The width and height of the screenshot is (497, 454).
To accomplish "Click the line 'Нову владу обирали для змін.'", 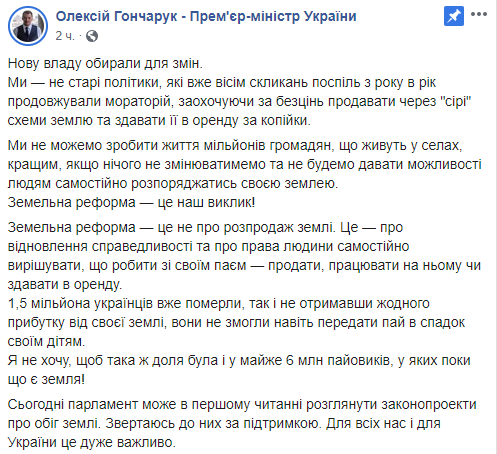I will [x=105, y=63].
